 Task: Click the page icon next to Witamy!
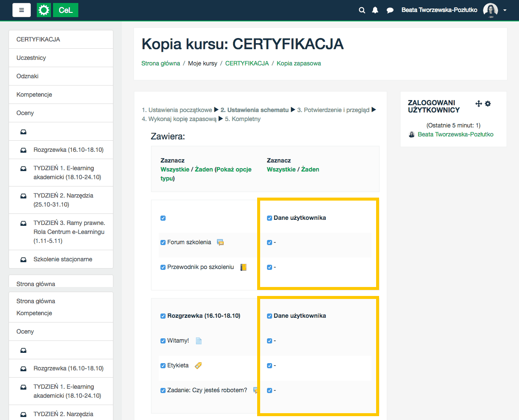[199, 341]
